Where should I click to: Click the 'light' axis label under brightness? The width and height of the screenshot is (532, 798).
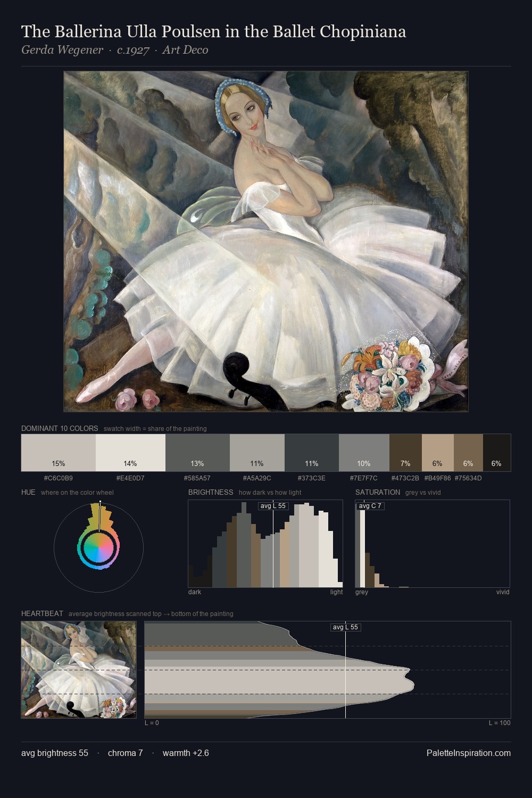(337, 592)
